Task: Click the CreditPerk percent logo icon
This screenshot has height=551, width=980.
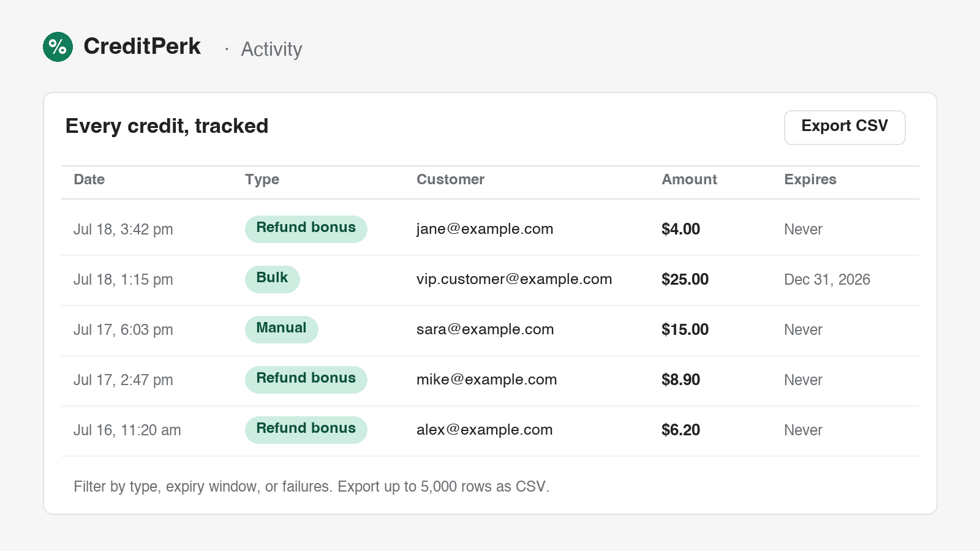Action: click(x=58, y=47)
